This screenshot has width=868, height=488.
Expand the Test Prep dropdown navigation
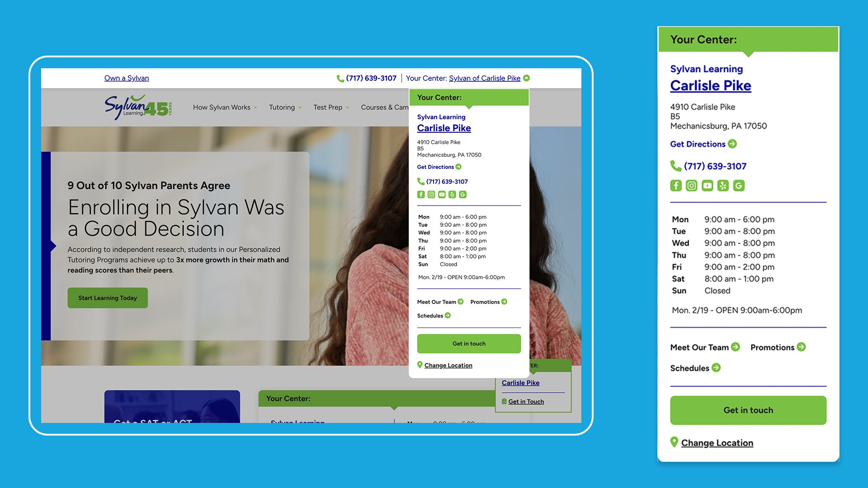330,106
